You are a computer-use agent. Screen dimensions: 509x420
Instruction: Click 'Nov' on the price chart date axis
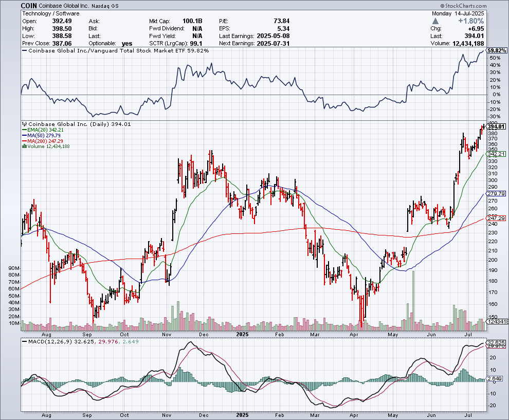coord(167,334)
